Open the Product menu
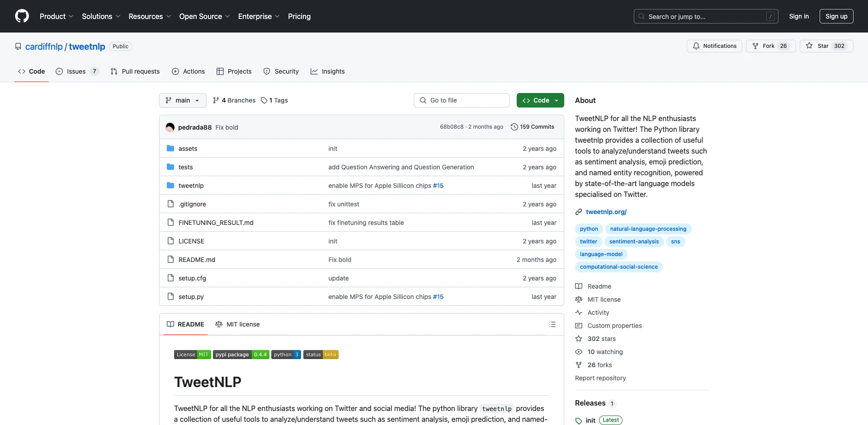This screenshot has width=868, height=425. click(x=57, y=16)
